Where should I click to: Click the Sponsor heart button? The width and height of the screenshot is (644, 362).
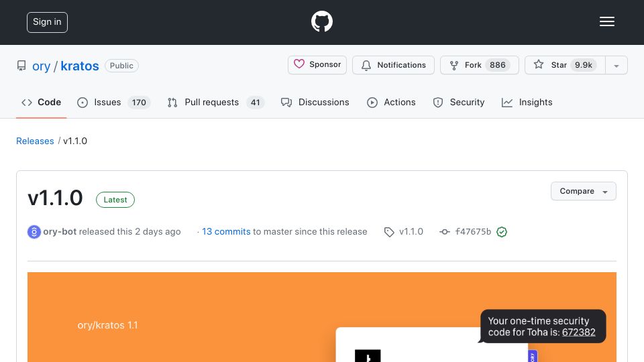[317, 65]
